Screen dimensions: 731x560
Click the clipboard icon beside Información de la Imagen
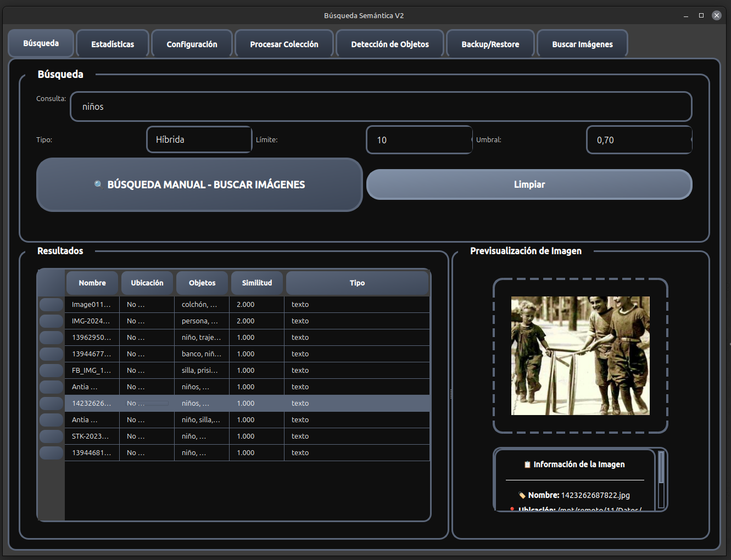coord(527,464)
